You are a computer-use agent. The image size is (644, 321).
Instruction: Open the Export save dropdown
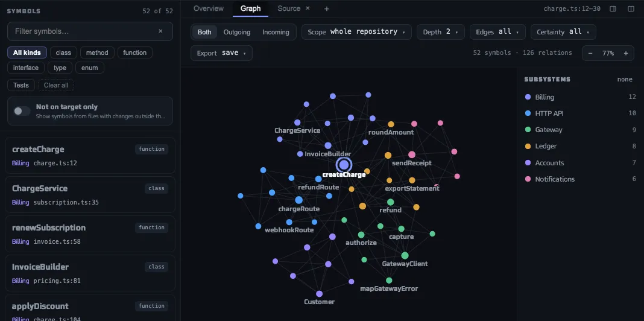[221, 53]
